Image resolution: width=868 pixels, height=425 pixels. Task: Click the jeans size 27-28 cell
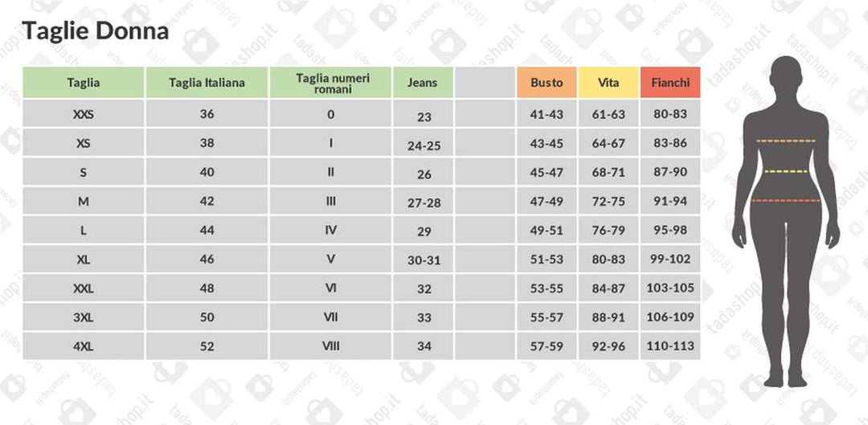point(424,202)
